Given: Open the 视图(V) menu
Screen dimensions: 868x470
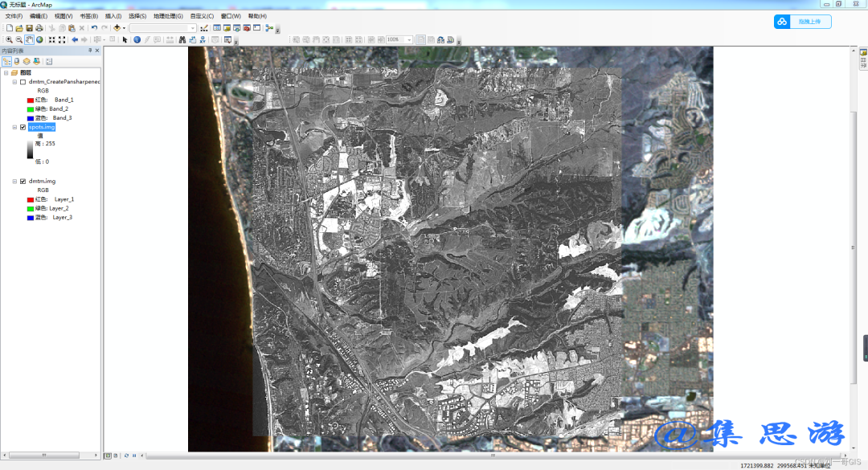Looking at the screenshot, I should pyautogui.click(x=63, y=16).
